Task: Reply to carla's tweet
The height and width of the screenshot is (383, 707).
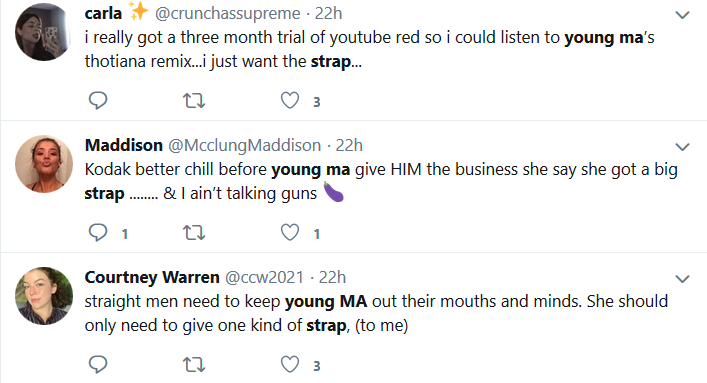Action: (x=98, y=100)
